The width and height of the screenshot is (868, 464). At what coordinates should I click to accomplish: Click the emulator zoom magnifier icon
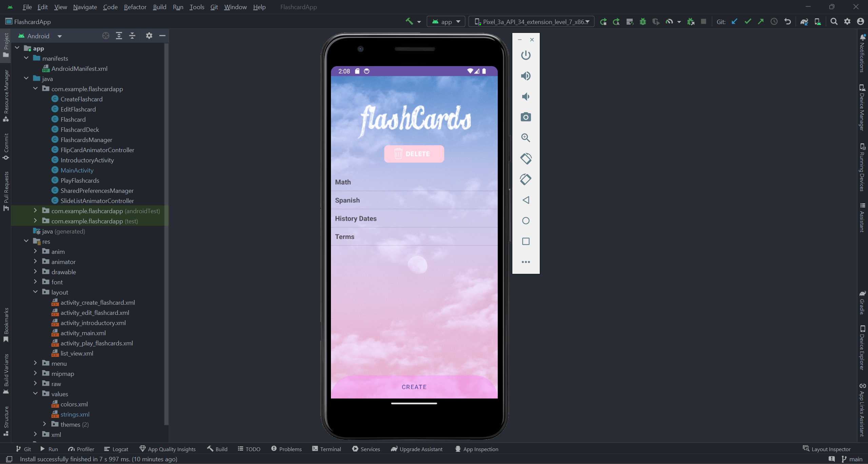coord(526,138)
